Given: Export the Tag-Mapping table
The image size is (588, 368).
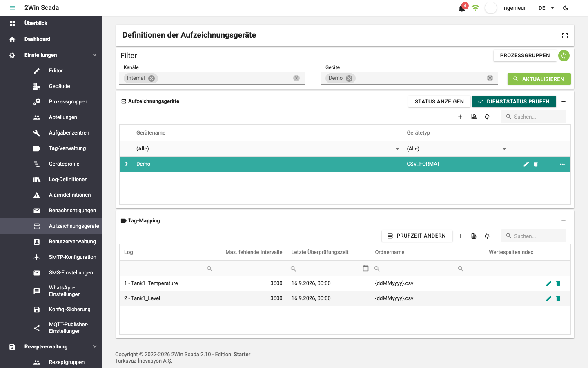Looking at the screenshot, I should click(x=474, y=236).
